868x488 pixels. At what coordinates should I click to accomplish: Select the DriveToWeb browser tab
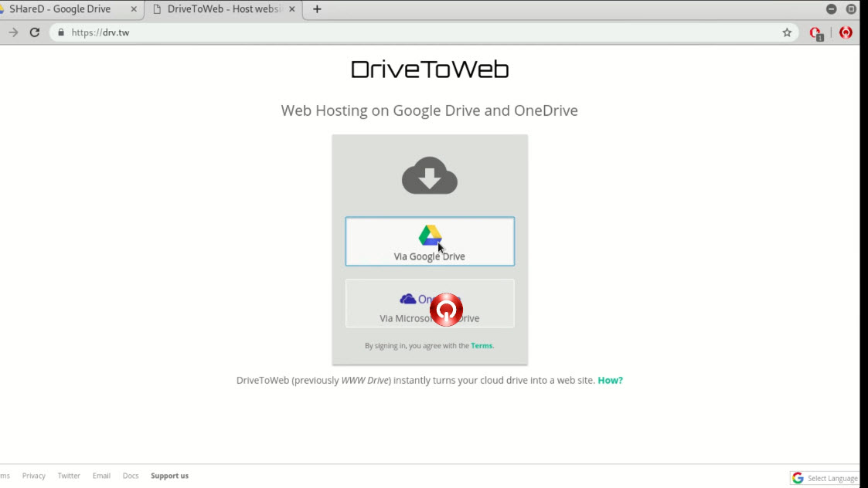click(223, 8)
